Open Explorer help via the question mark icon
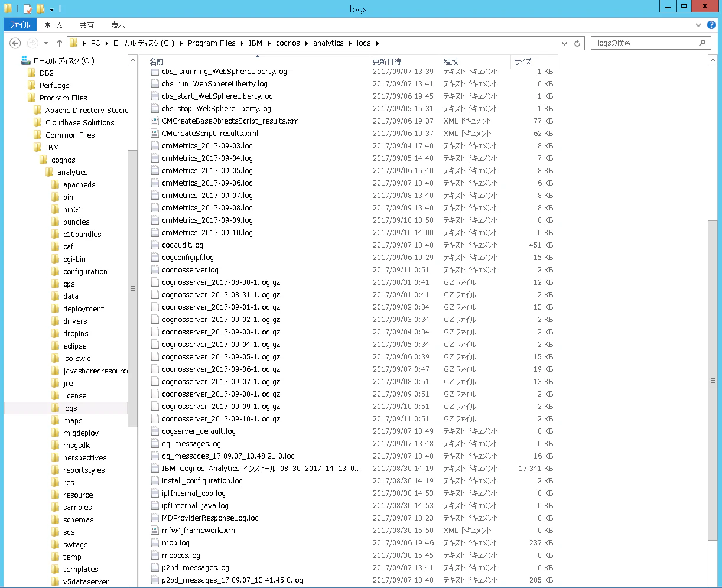The width and height of the screenshot is (722, 588). (x=711, y=25)
